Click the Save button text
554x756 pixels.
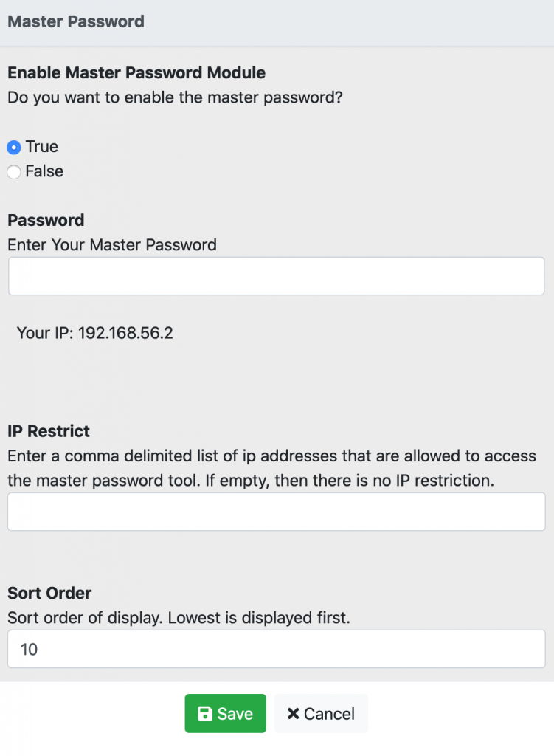[x=235, y=714]
